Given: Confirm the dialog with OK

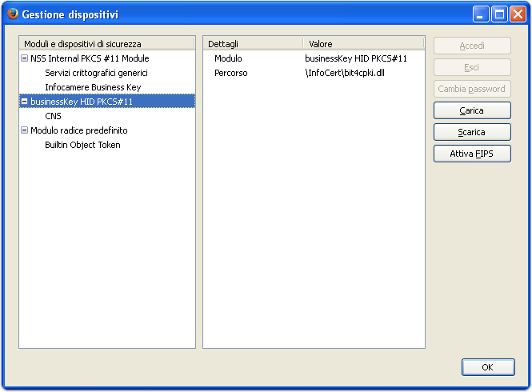Looking at the screenshot, I should (x=488, y=367).
